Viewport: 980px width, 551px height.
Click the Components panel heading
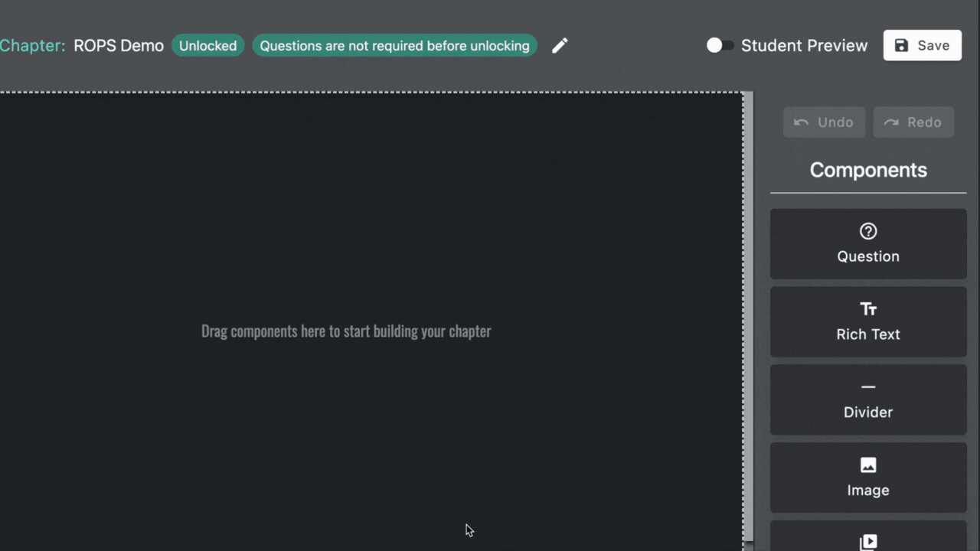pyautogui.click(x=868, y=170)
